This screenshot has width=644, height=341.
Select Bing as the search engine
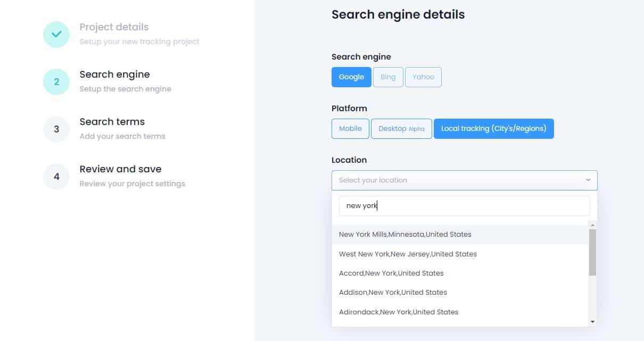click(x=387, y=77)
